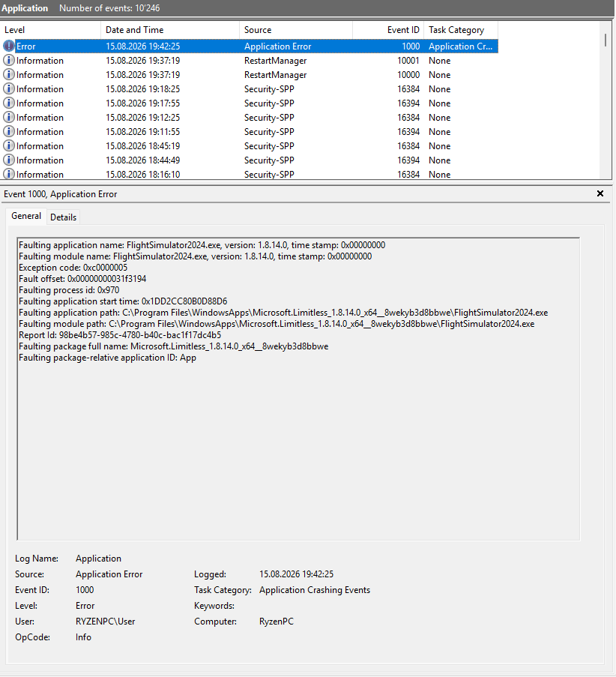The height and width of the screenshot is (677, 616).
Task: Click the info icon of the 18:45:19 event
Action: [9, 145]
